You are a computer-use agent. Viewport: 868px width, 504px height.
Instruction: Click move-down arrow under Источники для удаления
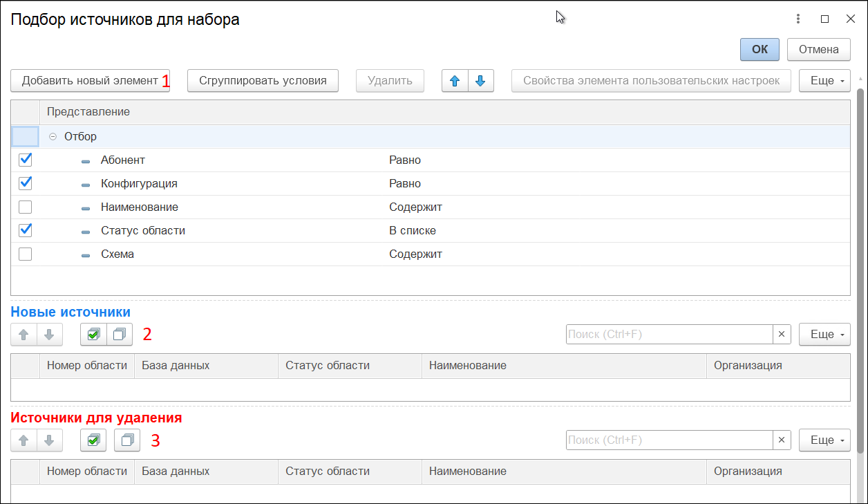tap(50, 440)
